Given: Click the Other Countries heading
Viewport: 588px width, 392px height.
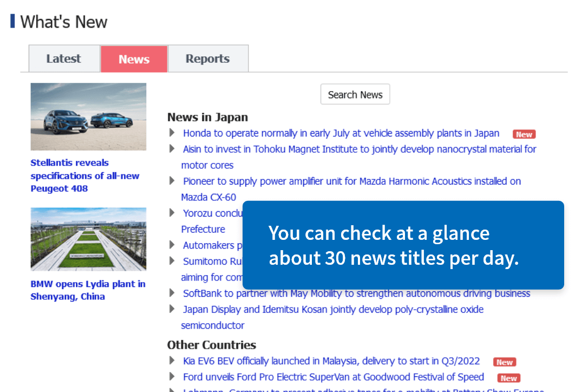Looking at the screenshot, I should [212, 345].
